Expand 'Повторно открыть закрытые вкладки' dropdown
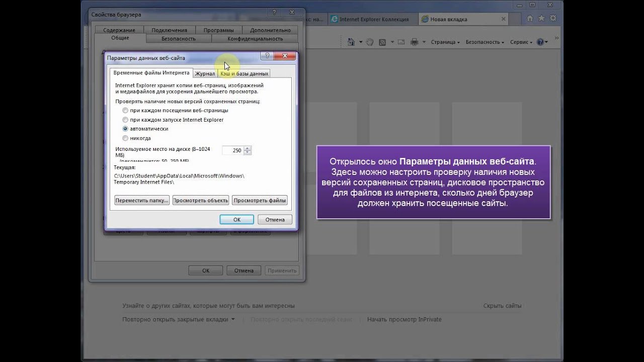644x362 pixels. coord(233,319)
